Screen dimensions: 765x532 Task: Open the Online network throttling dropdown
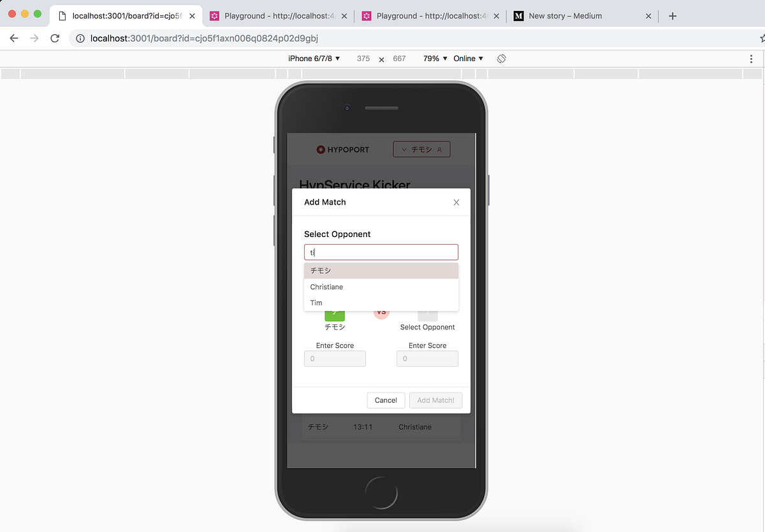coord(468,58)
